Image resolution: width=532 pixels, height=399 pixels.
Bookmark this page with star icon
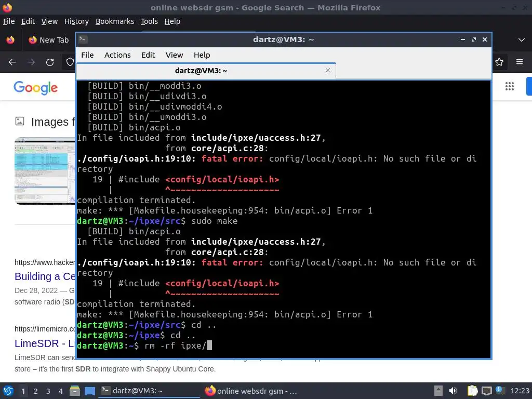point(499,62)
